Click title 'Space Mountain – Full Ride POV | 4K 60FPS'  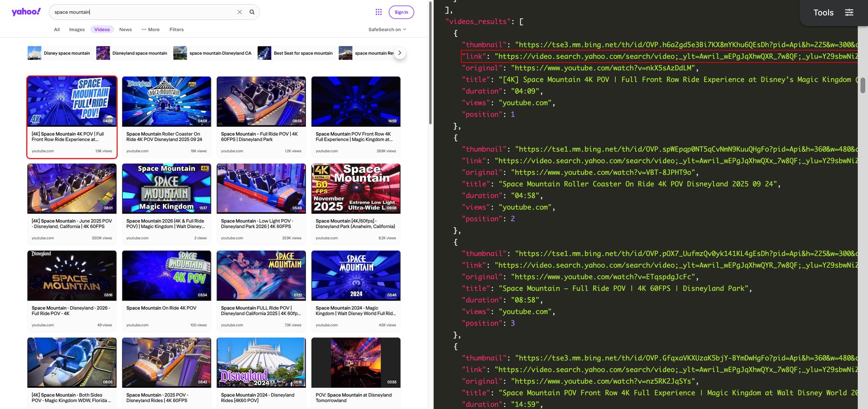pyautogui.click(x=259, y=137)
